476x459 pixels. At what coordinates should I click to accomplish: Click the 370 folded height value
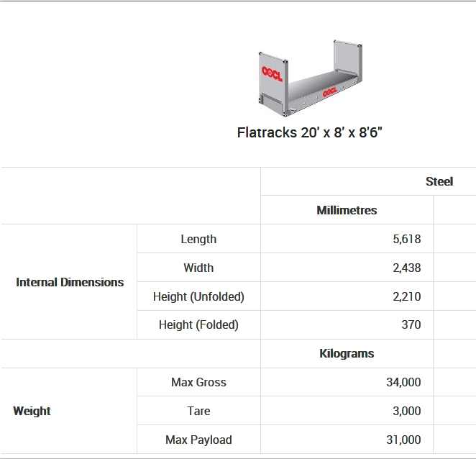coord(411,325)
